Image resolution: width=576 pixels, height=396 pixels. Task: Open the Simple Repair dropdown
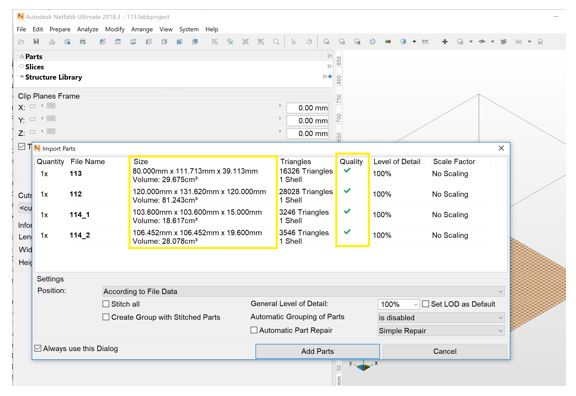coord(441,331)
